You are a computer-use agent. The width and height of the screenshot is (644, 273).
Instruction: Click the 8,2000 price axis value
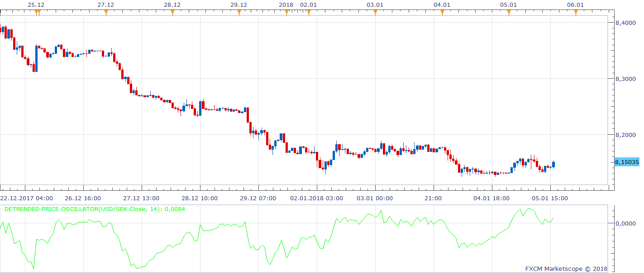tap(625, 135)
